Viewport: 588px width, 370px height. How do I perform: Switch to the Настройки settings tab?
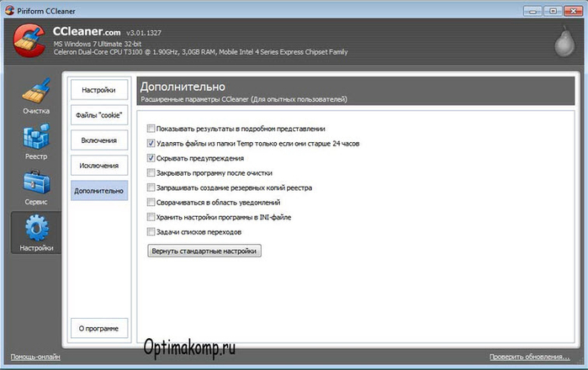pyautogui.click(x=99, y=90)
